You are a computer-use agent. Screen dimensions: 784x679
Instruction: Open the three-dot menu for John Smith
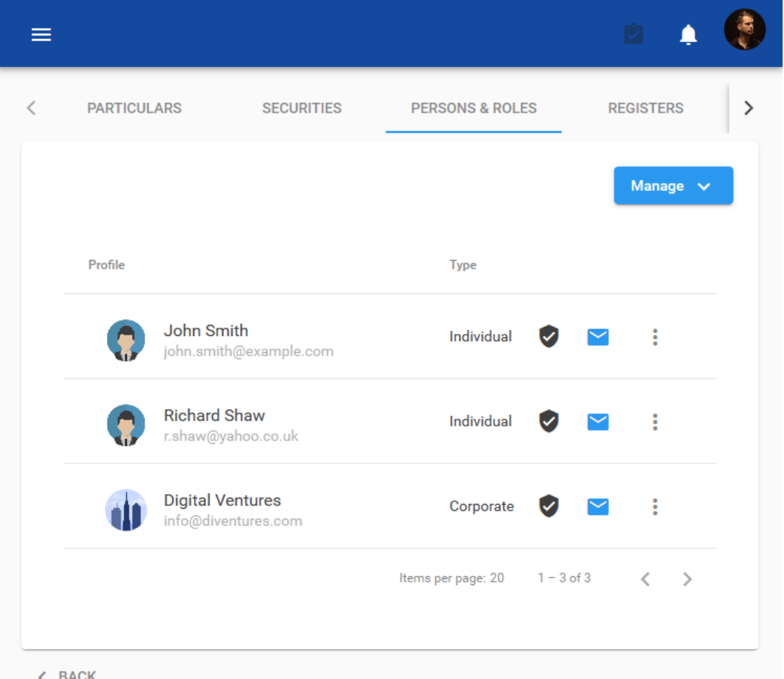[x=654, y=337]
